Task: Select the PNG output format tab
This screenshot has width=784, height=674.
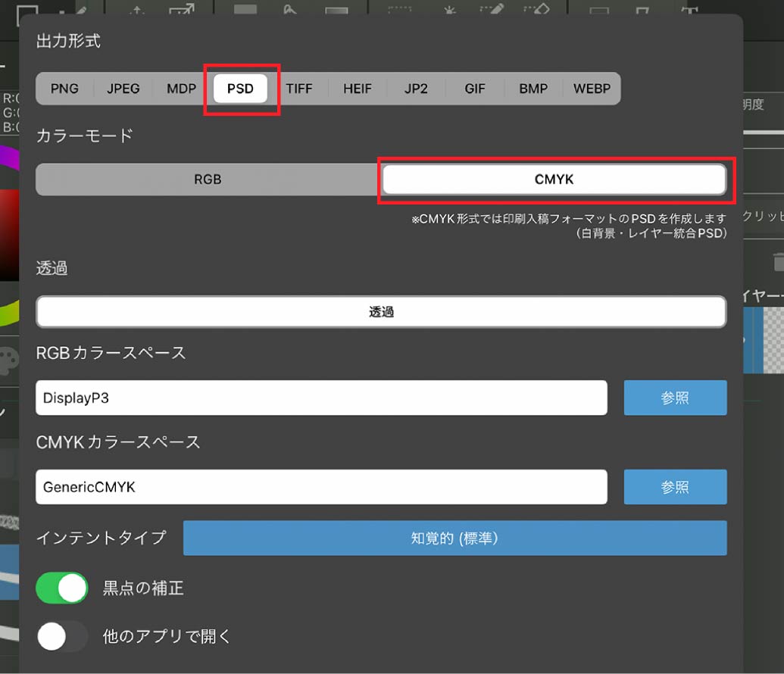Action: tap(64, 89)
